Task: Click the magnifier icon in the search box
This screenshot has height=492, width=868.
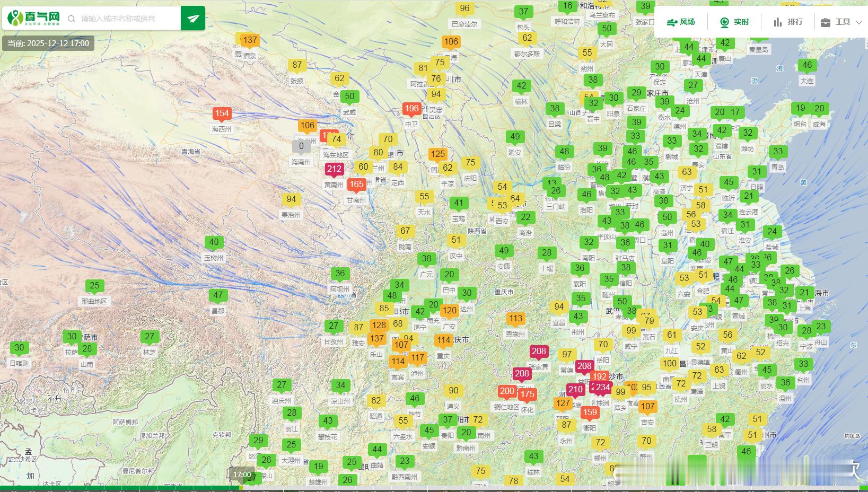Action: coord(71,19)
